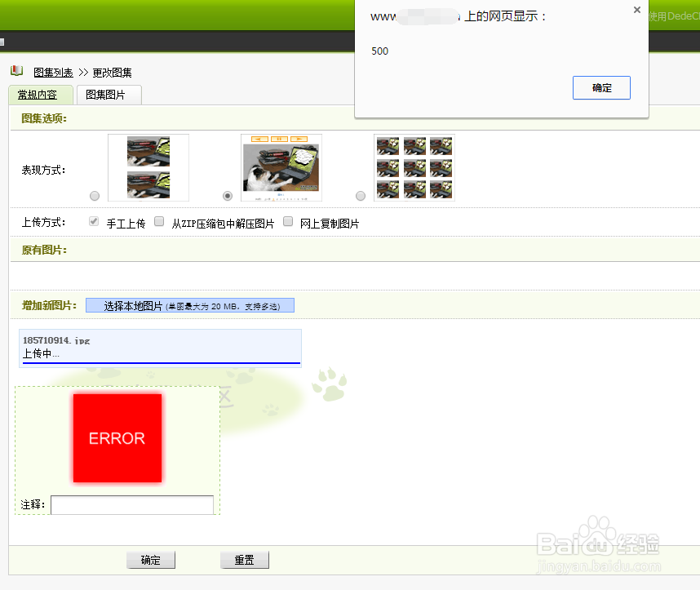Select the stacked two-image display mode radio
Viewport: 700px width, 590px height.
pos(95,196)
